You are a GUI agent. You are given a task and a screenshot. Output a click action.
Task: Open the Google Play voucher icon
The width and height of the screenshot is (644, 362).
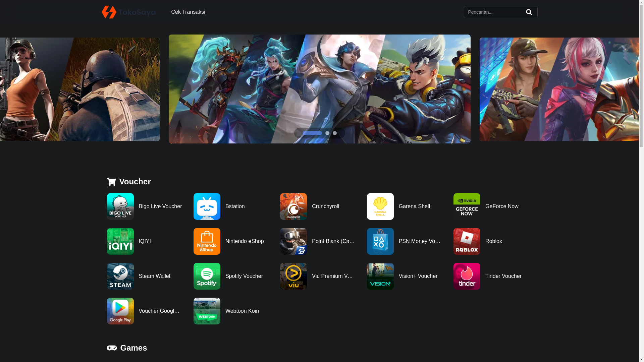coord(120,311)
